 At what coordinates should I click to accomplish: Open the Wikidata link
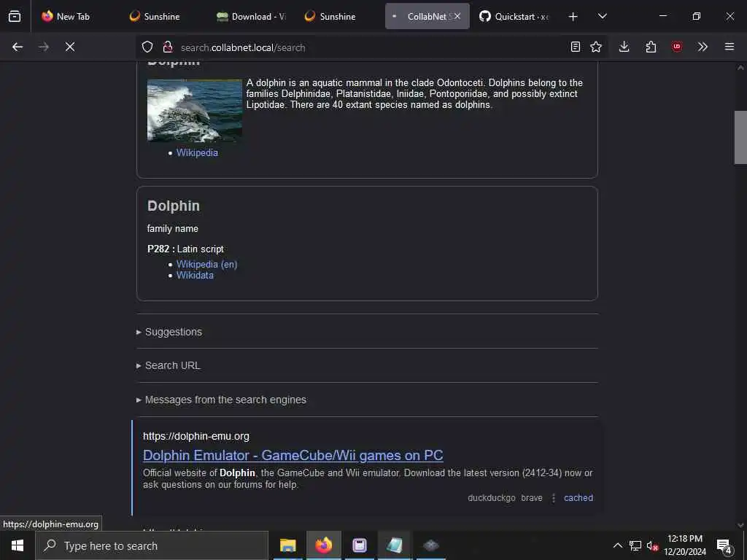pyautogui.click(x=195, y=275)
